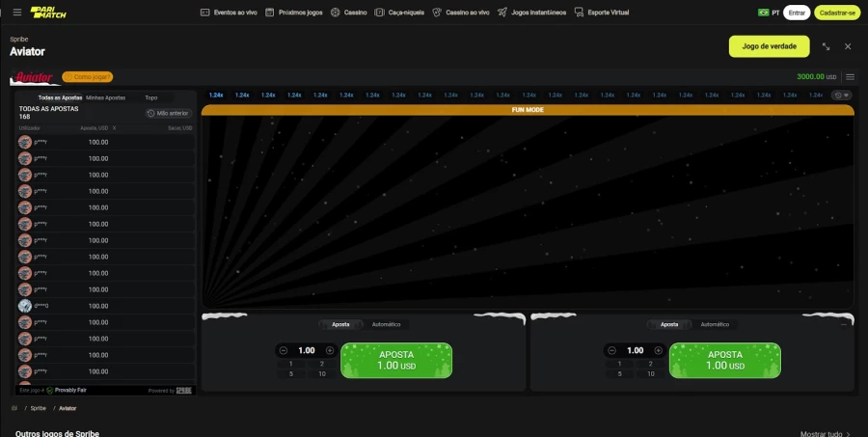868x437 pixels.
Task: Open the PT language selector
Action: click(x=769, y=13)
